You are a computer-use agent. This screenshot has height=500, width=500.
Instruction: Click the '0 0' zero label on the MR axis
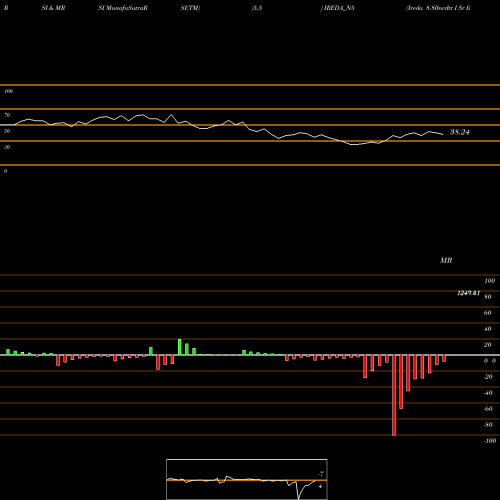tap(490, 361)
